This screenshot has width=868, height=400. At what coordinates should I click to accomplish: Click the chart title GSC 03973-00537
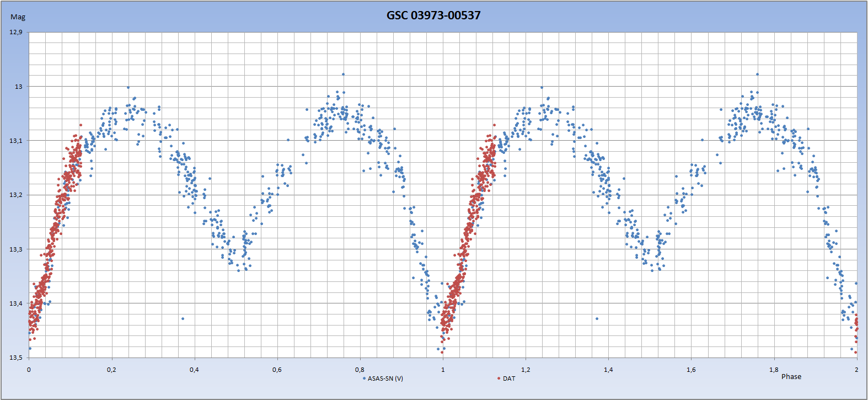(433, 15)
